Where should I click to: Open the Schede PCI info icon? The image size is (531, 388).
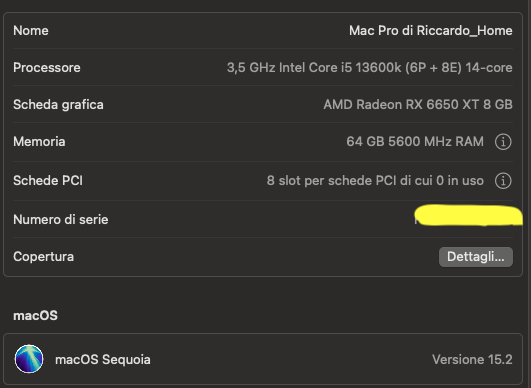pos(503,180)
